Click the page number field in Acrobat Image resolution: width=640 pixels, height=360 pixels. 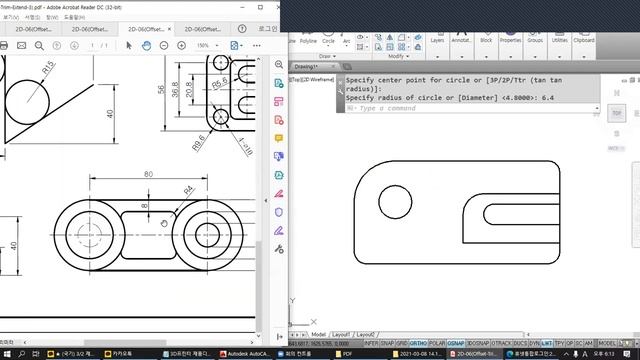(92, 45)
